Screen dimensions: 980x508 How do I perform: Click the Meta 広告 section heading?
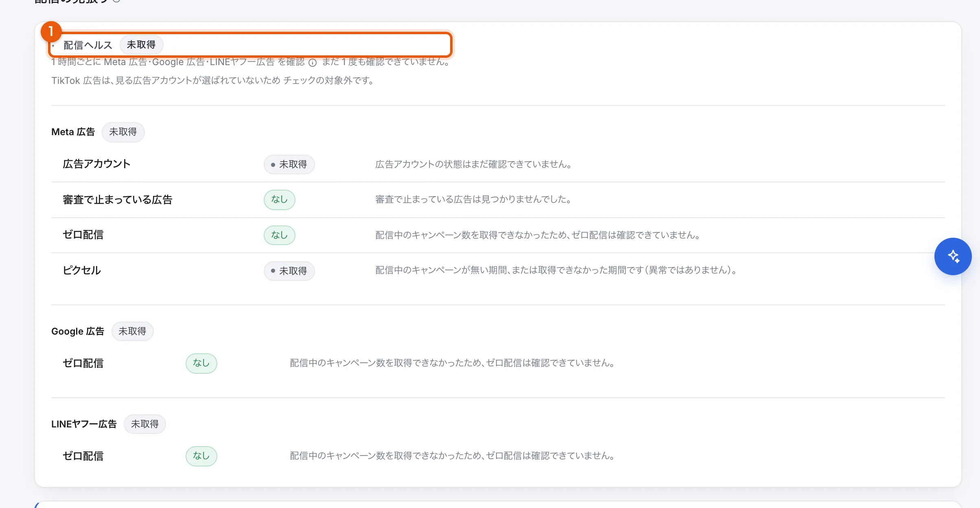click(x=73, y=132)
